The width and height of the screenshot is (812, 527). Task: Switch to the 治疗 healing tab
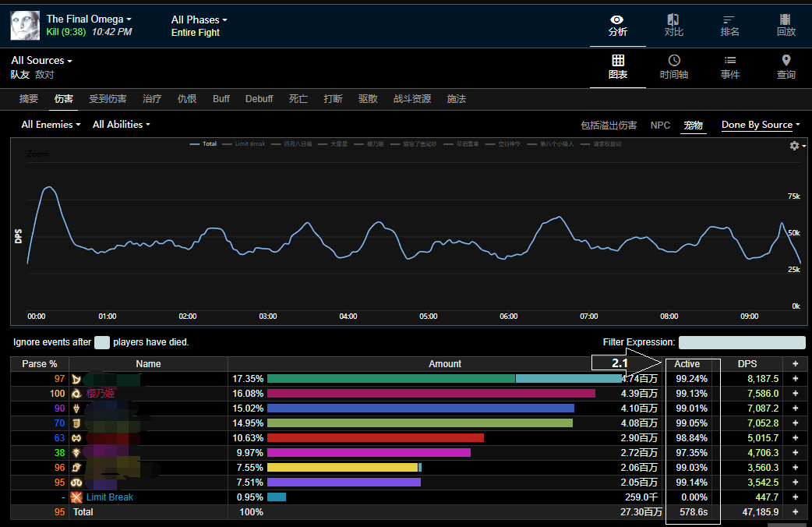(x=152, y=99)
